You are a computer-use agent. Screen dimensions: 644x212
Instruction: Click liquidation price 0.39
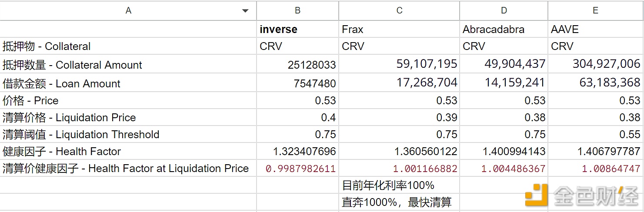(399, 117)
